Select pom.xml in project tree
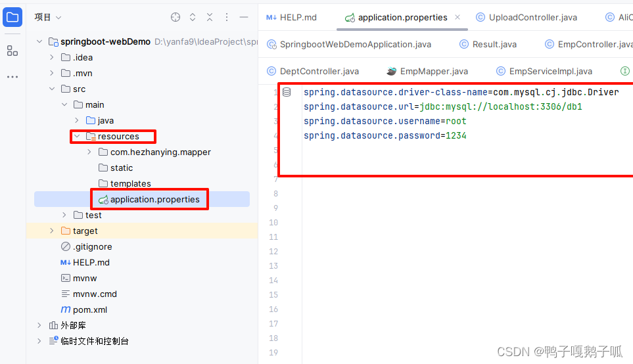633x364 pixels. pyautogui.click(x=84, y=310)
